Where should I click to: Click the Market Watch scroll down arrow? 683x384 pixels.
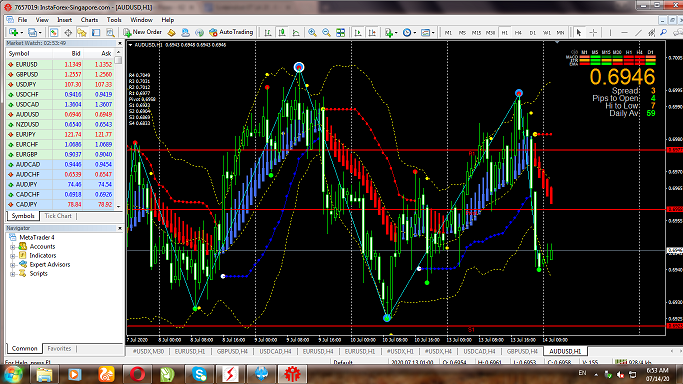click(118, 206)
